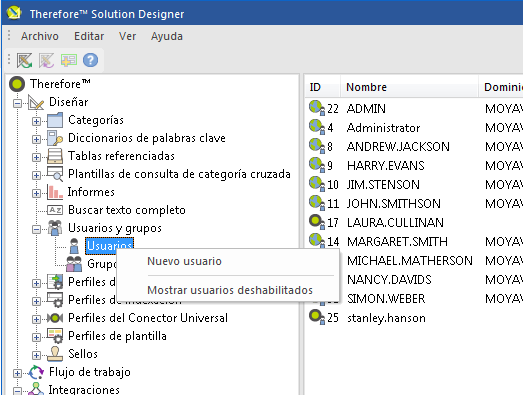Select the Administrator user row
Image resolution: width=523 pixels, height=395 pixels.
coord(414,128)
